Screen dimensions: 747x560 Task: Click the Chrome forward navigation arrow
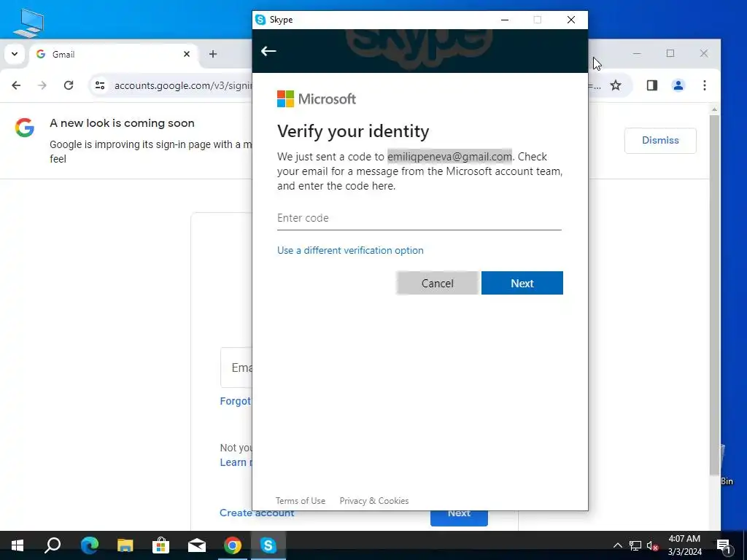click(x=42, y=85)
